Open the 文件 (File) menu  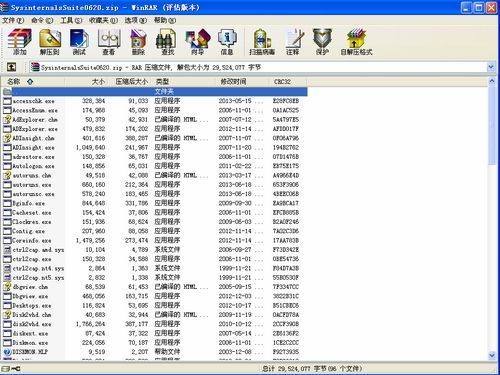(x=13, y=20)
